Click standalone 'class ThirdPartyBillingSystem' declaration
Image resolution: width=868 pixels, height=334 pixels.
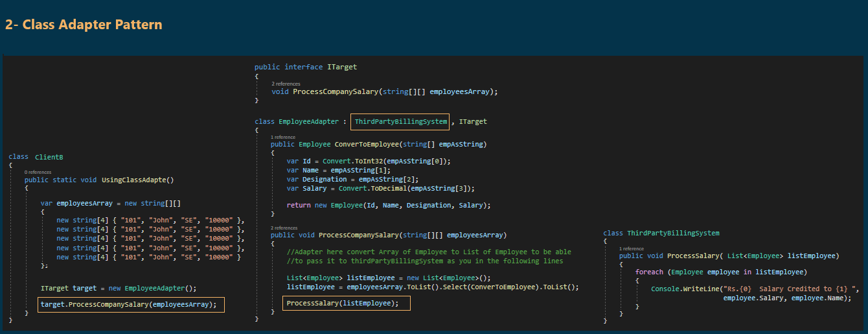point(661,233)
